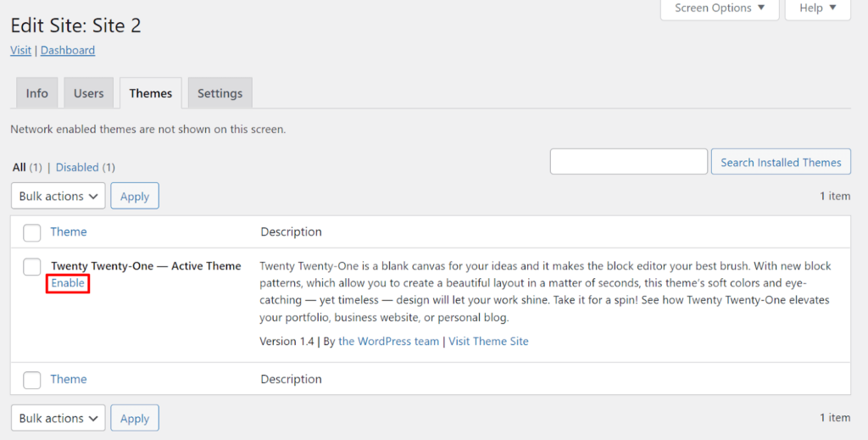Click the Network enabled themes notice text

point(148,130)
